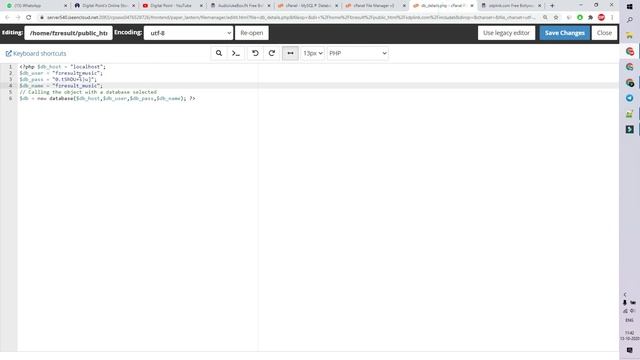Click the 'Calling the object' comment line

click(88, 92)
